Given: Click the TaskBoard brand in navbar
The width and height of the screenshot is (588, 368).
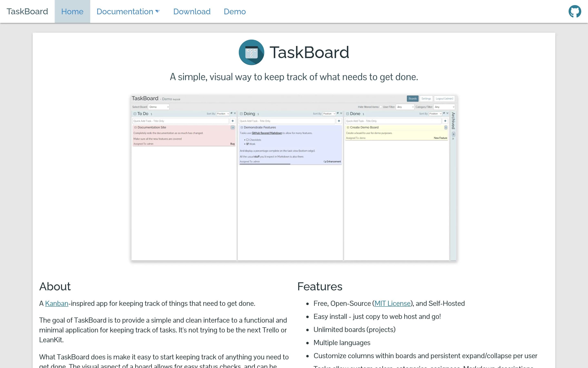Looking at the screenshot, I should click(x=27, y=11).
